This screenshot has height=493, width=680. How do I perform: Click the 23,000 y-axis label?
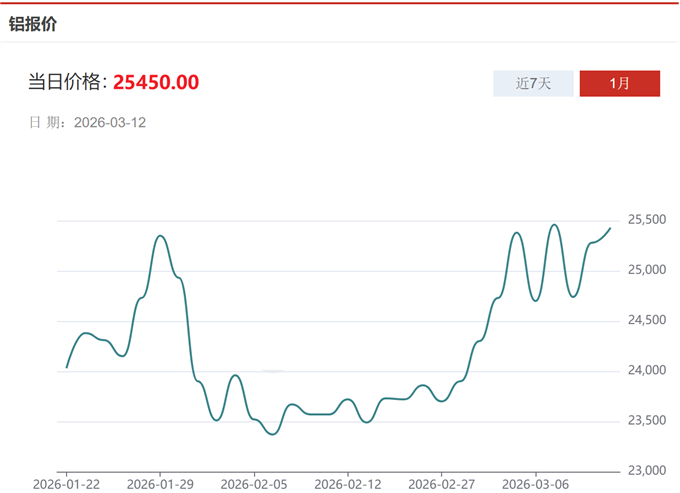point(646,471)
